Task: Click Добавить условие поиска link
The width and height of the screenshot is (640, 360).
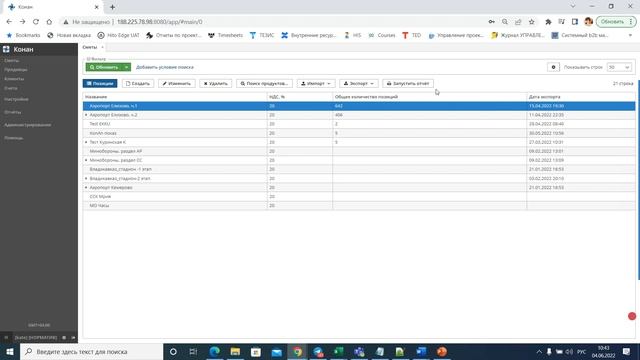Action: click(x=164, y=67)
